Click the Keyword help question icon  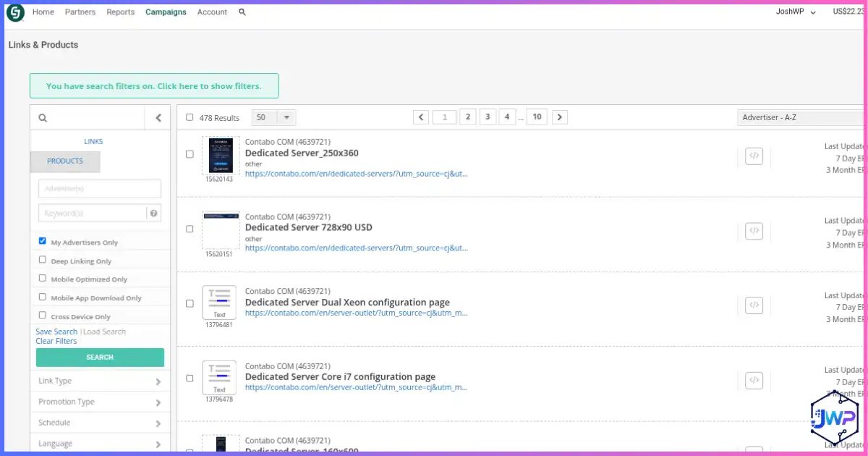pos(153,213)
